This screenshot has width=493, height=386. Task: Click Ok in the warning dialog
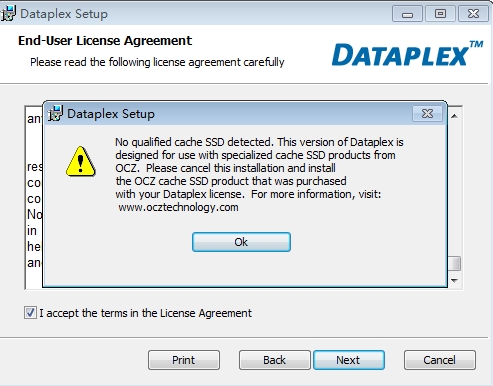[241, 242]
